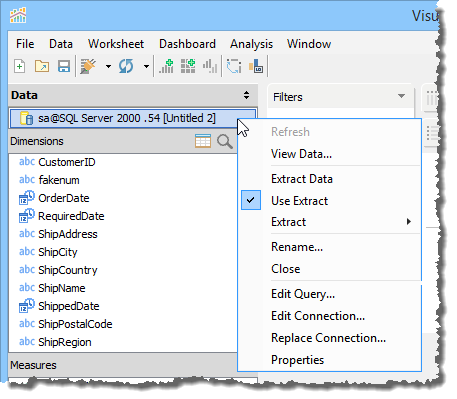457x399 pixels.
Task: Toggle the Use Extract checkmark
Action: [251, 200]
